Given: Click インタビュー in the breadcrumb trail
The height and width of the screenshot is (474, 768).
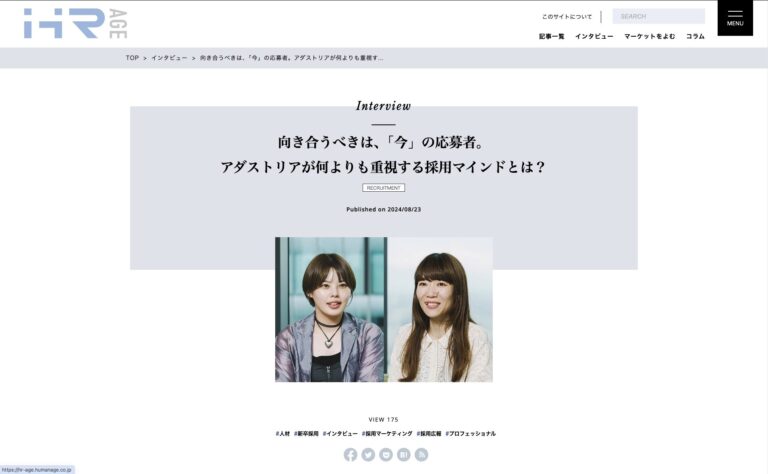Looking at the screenshot, I should tap(169, 58).
